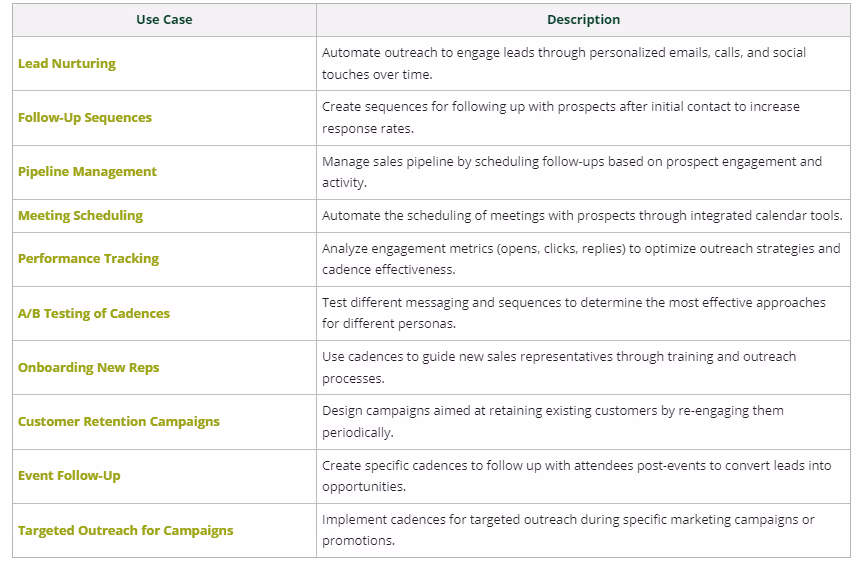Click the Onboarding New Reps description
Image resolution: width=868 pixels, height=561 pixels.
pos(559,368)
